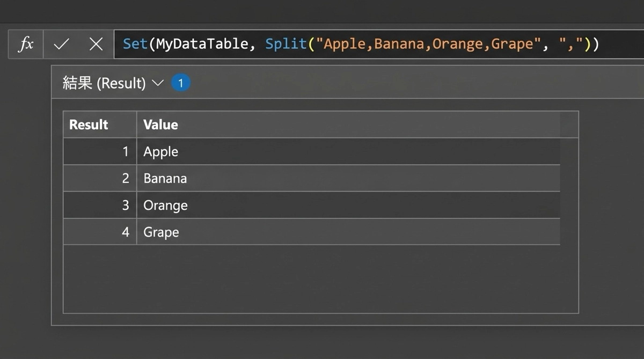Select the Apple value cell
644x359 pixels.
[x=160, y=152]
